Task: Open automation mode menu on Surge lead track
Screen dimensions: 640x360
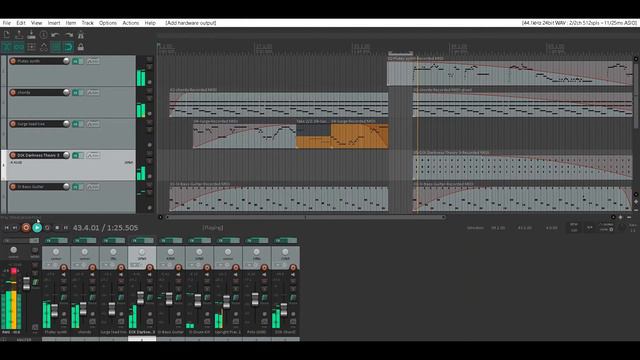Action: coord(93,124)
